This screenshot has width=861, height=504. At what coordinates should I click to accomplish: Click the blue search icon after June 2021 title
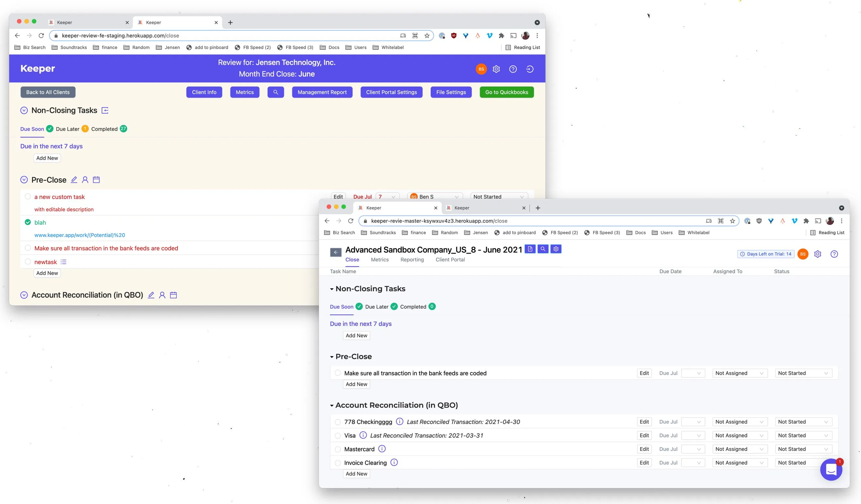click(543, 249)
